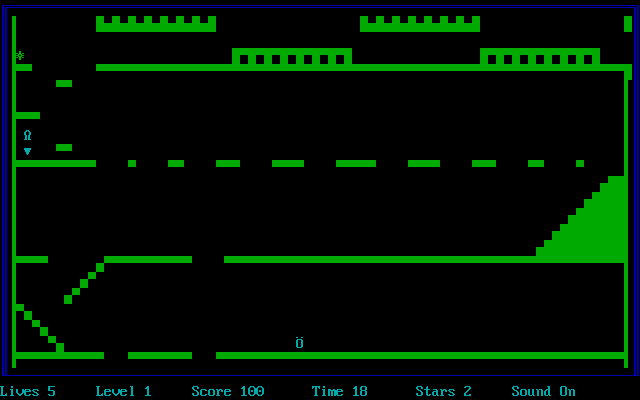Select the cyan Ö player character
640x400 pixels.
click(300, 342)
